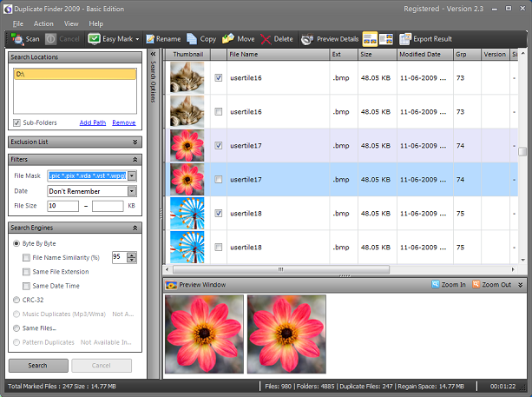Sort by Modified Date column header

coord(425,55)
